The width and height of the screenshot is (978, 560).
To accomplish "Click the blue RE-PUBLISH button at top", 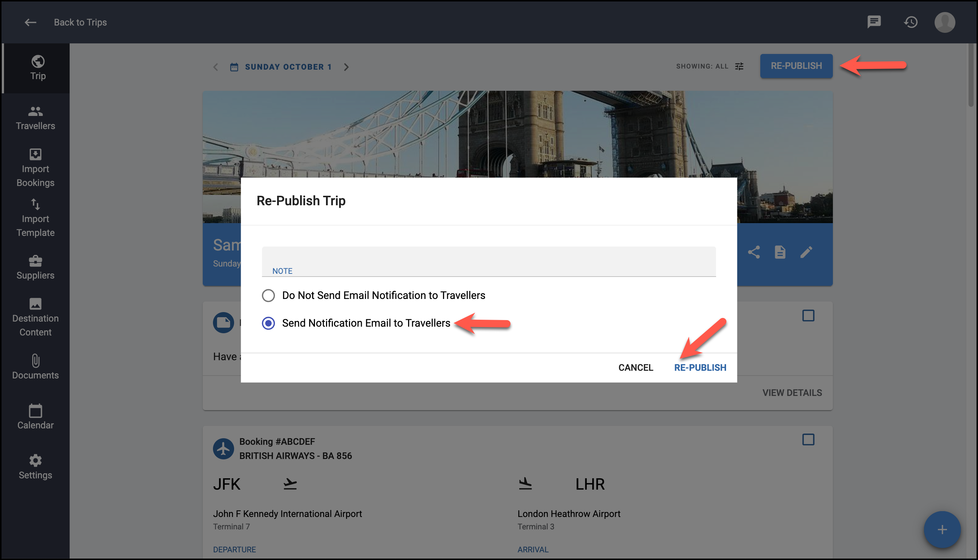I will pyautogui.click(x=796, y=66).
